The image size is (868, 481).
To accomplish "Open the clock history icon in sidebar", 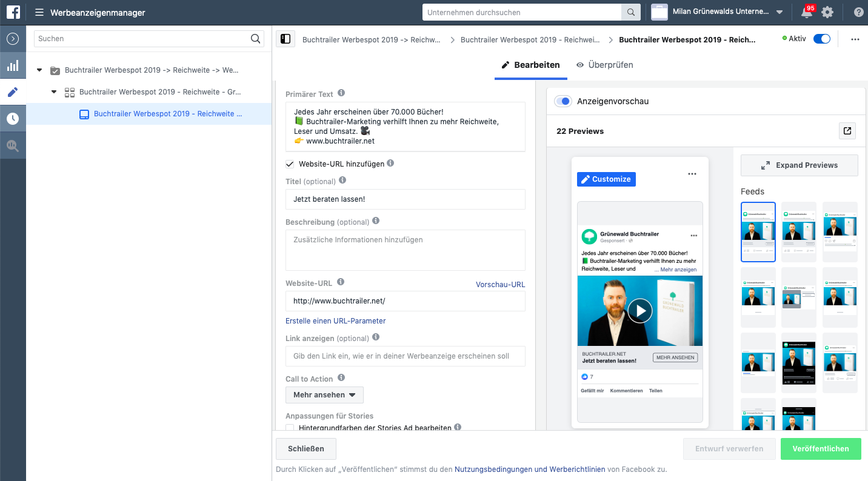I will pyautogui.click(x=13, y=119).
